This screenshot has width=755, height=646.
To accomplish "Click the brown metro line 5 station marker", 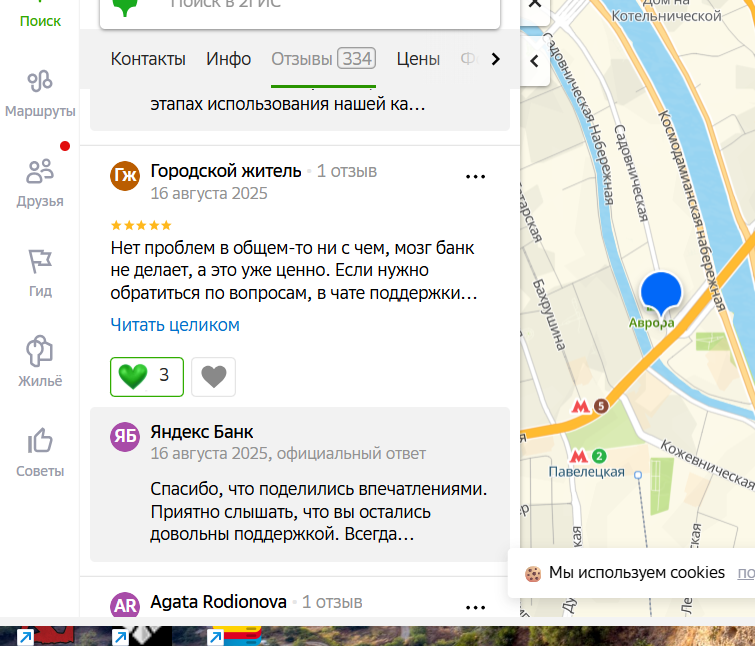I will [600, 406].
